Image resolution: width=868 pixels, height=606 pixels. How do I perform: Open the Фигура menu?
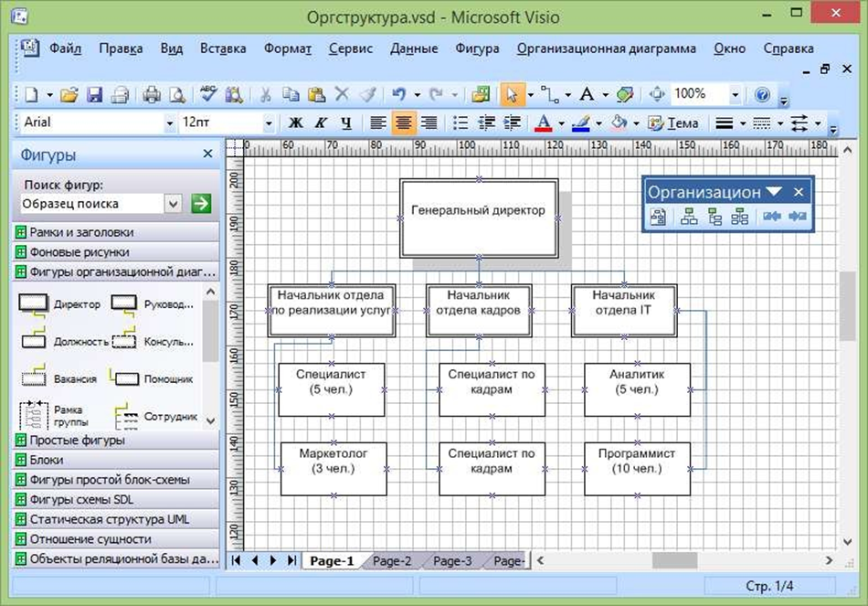point(477,48)
